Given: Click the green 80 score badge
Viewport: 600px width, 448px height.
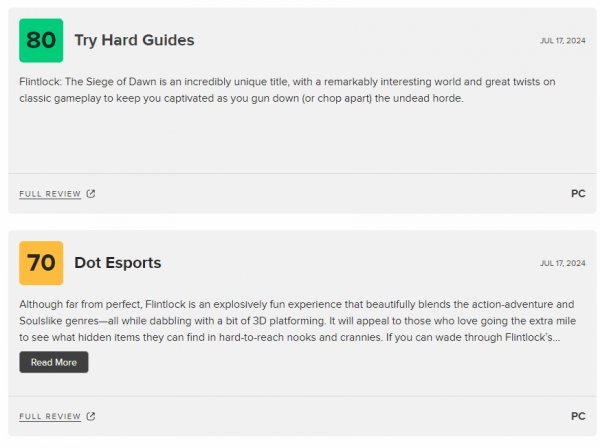Looking at the screenshot, I should pyautogui.click(x=41, y=40).
